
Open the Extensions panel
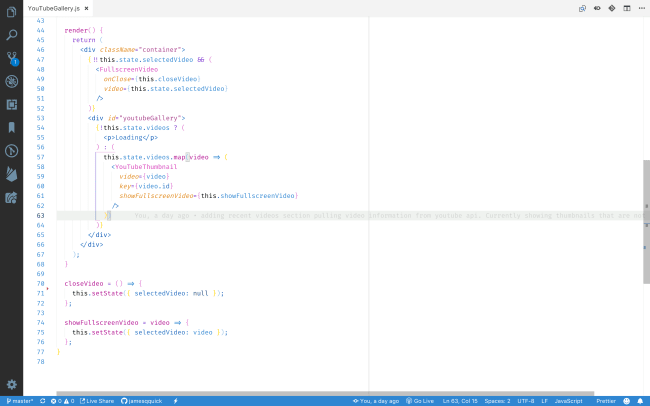coord(11,104)
